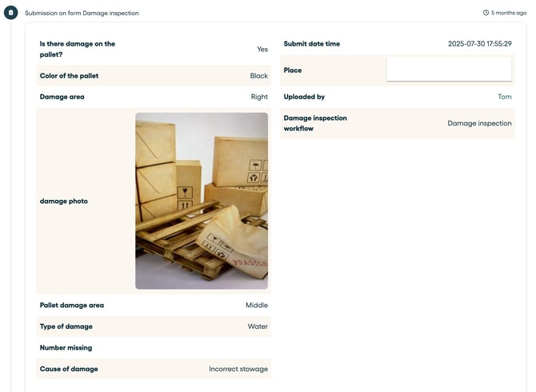The height and width of the screenshot is (392, 536).
Task: Click the Incorrect stowage cause value
Action: click(x=238, y=369)
